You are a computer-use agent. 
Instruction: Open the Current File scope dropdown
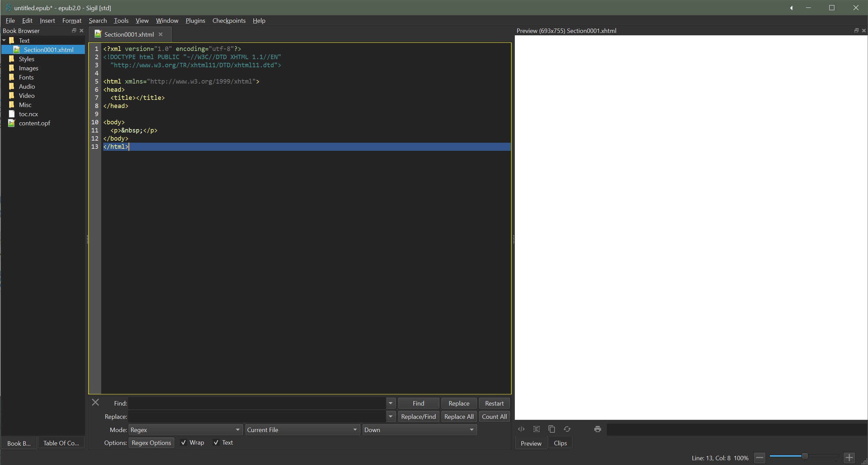[302, 430]
